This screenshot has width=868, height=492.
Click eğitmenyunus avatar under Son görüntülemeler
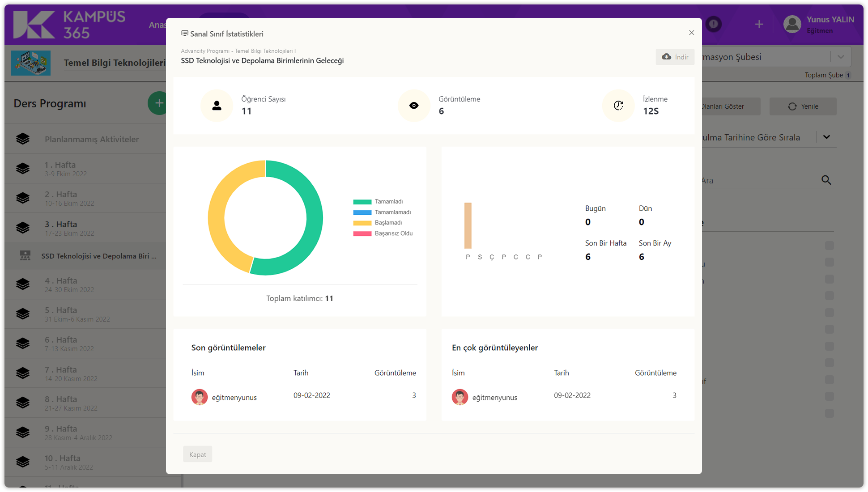click(x=200, y=397)
